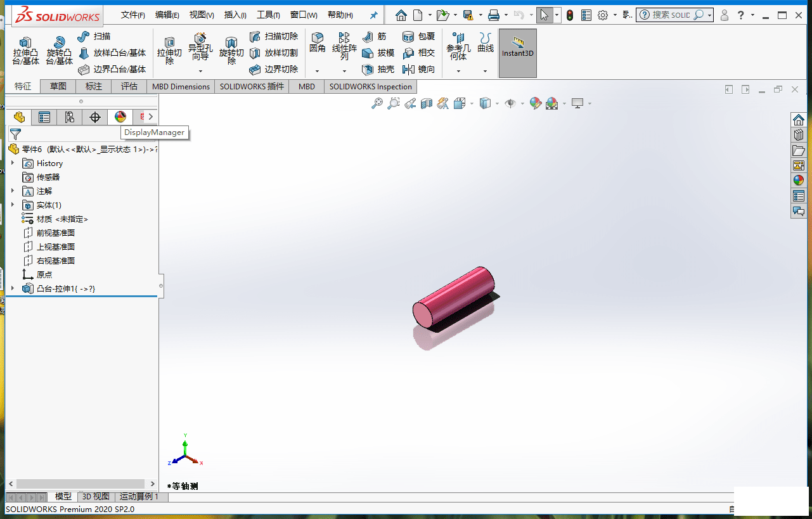812x519 pixels.
Task: Click the Section View icon in view toolbar
Action: click(x=427, y=103)
